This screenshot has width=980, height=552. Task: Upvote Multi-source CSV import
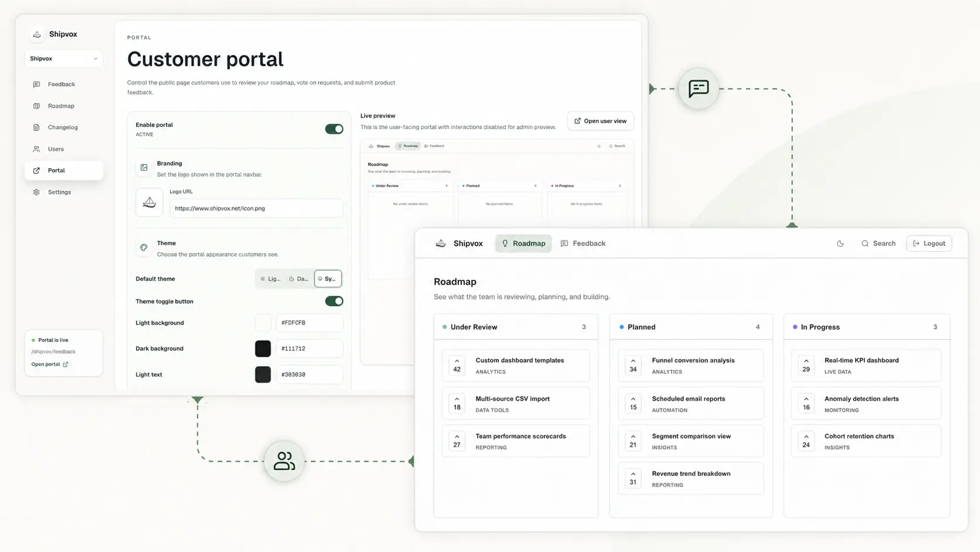[457, 403]
